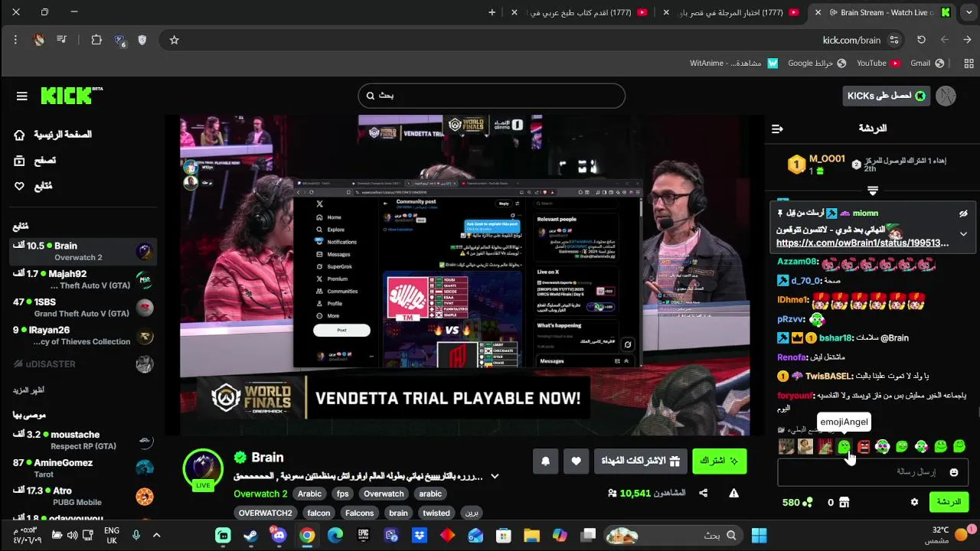Click the gifted subscriptions button
Screen dimensions: 980x551
click(640, 461)
